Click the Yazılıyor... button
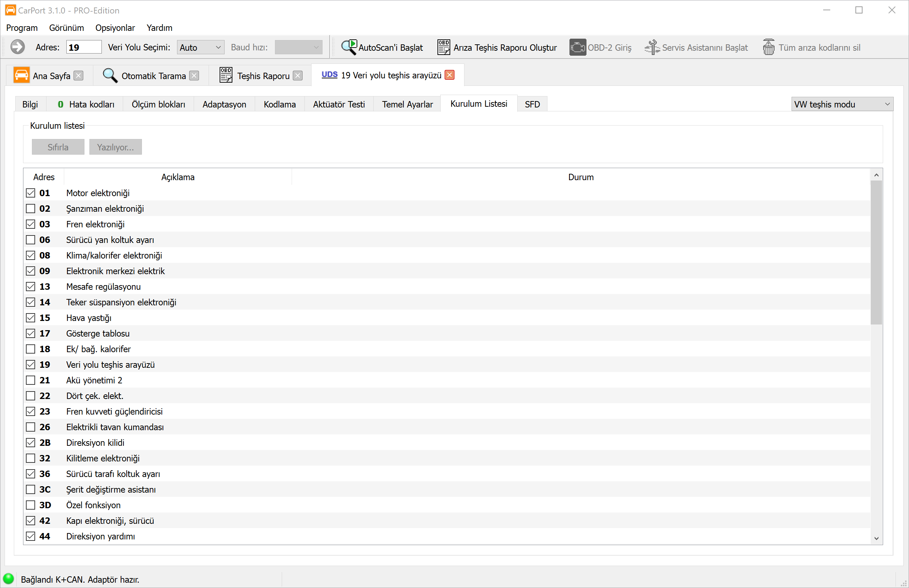The image size is (909, 588). coord(115,147)
